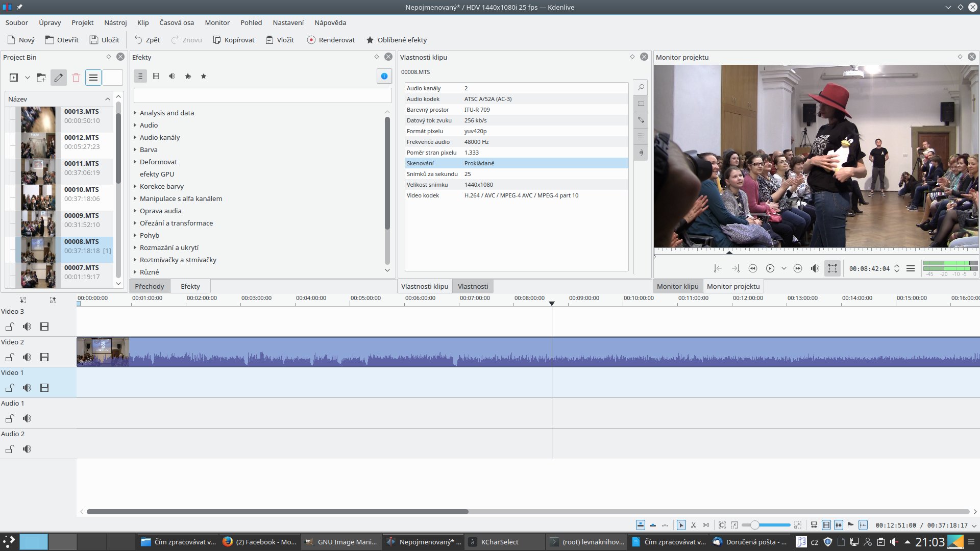Click the Render button in toolbar
The height and width of the screenshot is (551, 980).
pos(331,40)
